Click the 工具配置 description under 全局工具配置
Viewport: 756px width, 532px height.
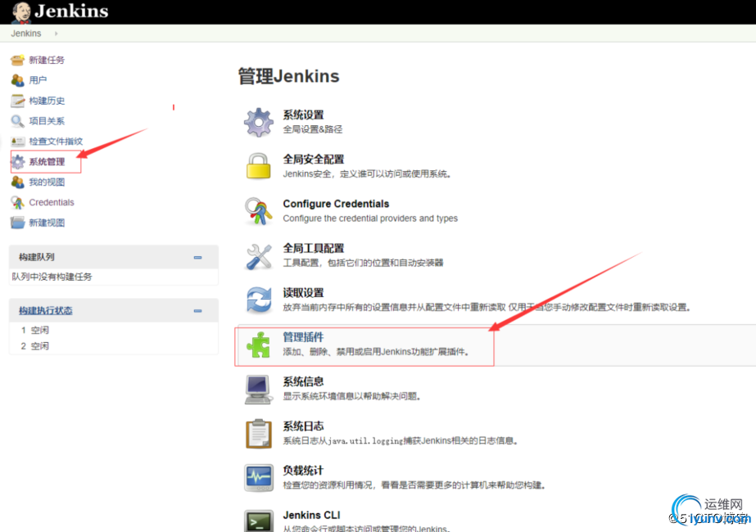[x=363, y=263]
